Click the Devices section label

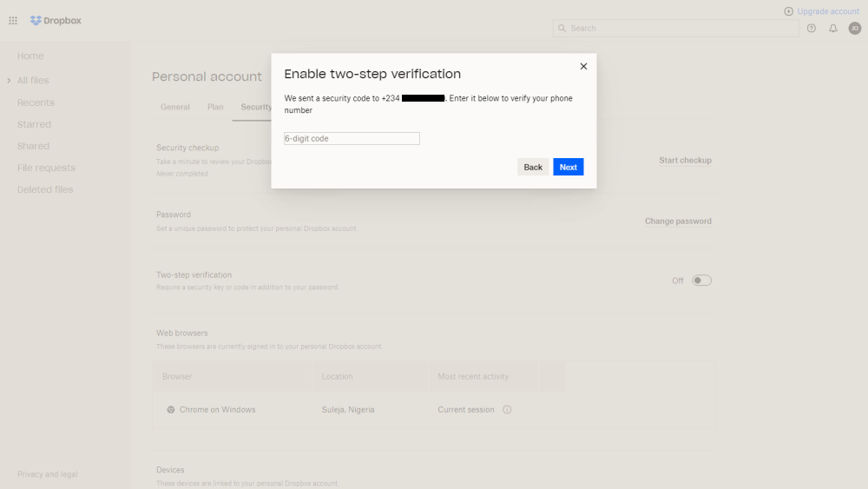170,470
